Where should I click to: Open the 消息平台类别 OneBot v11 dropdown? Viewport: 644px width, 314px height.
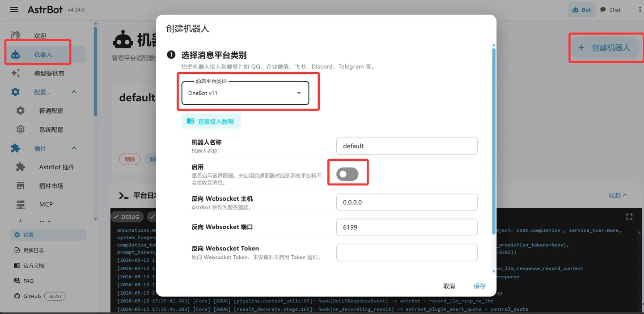[x=245, y=93]
